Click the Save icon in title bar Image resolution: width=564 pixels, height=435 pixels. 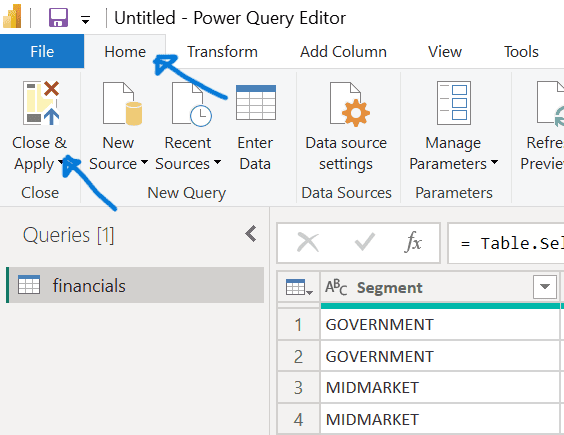[x=58, y=17]
